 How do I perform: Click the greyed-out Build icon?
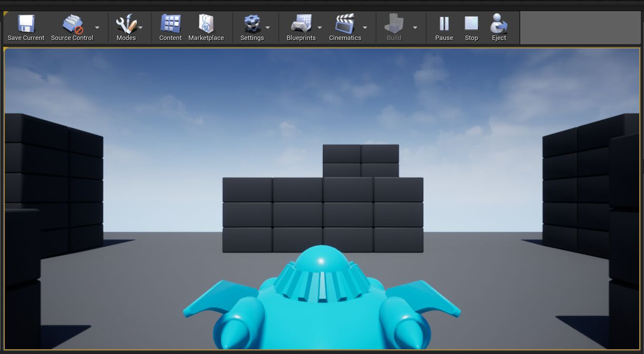pyautogui.click(x=394, y=24)
